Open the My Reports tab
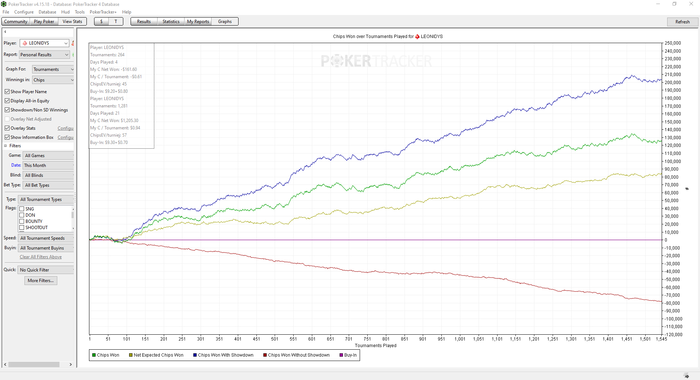 [198, 21]
